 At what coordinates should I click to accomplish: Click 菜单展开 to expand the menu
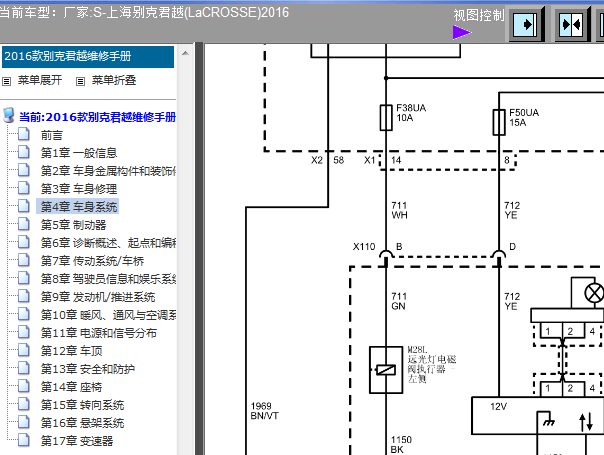(40, 80)
